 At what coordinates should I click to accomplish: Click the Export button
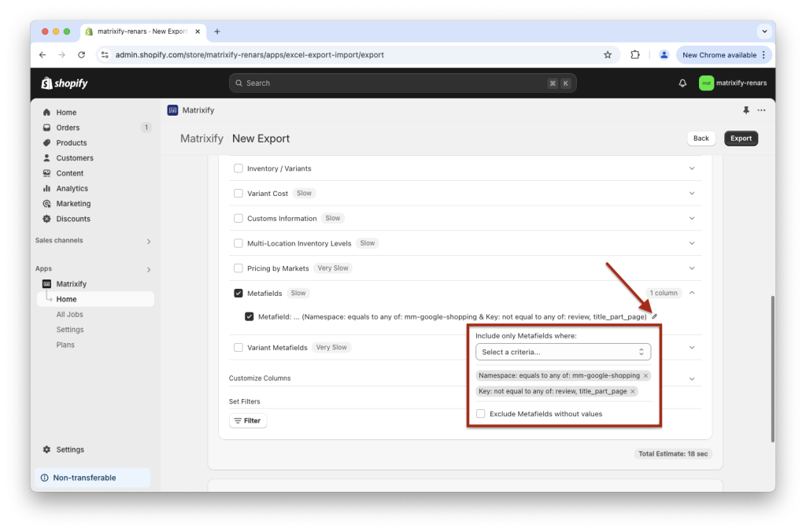pos(740,138)
